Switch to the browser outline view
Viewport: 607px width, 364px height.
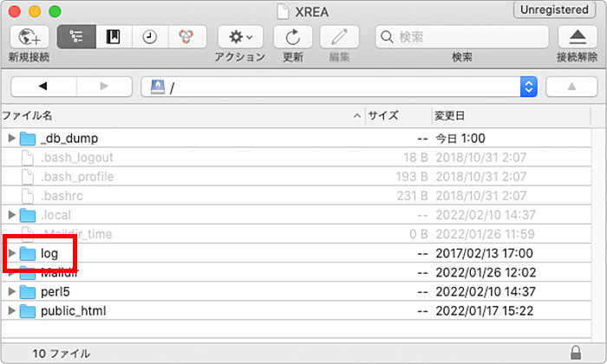[75, 36]
